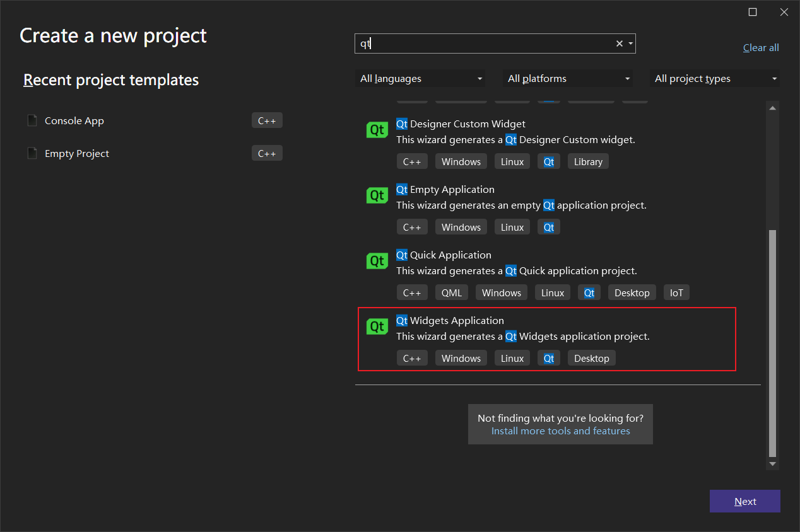Click scrollbar up arrow in template list
Image resolution: width=800 pixels, height=532 pixels.
tap(772, 108)
